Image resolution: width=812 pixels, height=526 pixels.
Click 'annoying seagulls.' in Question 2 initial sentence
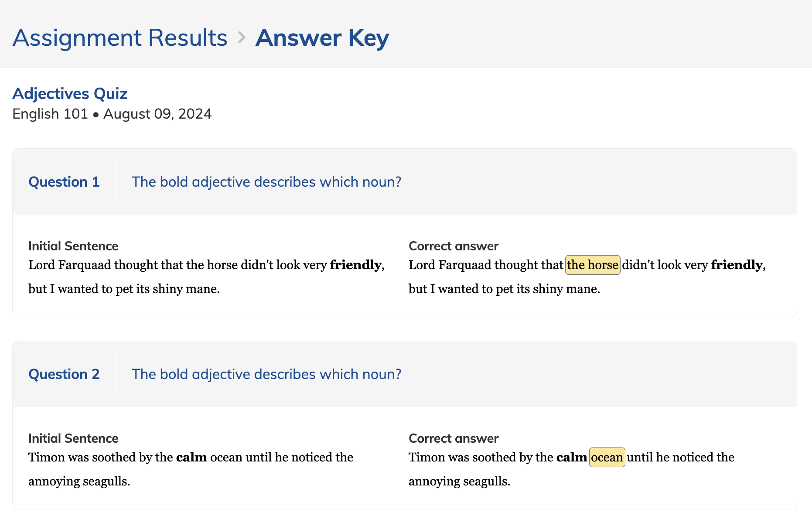[x=79, y=481]
